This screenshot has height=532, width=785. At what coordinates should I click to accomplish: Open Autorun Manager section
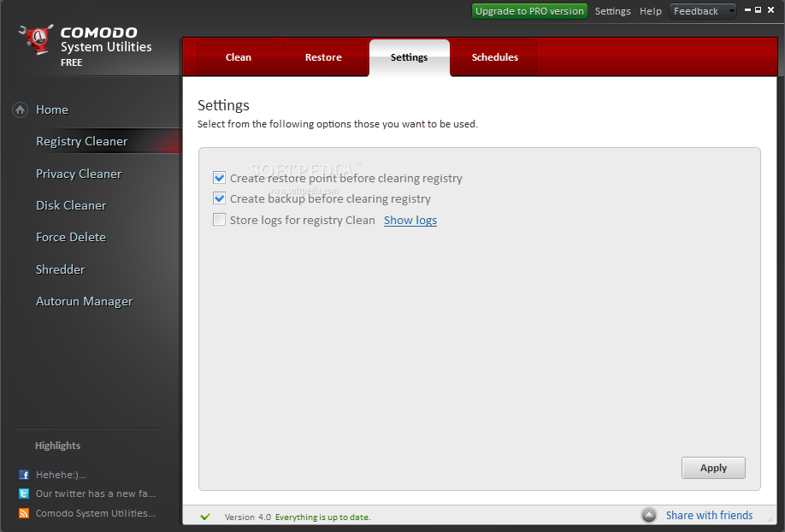pyautogui.click(x=84, y=302)
